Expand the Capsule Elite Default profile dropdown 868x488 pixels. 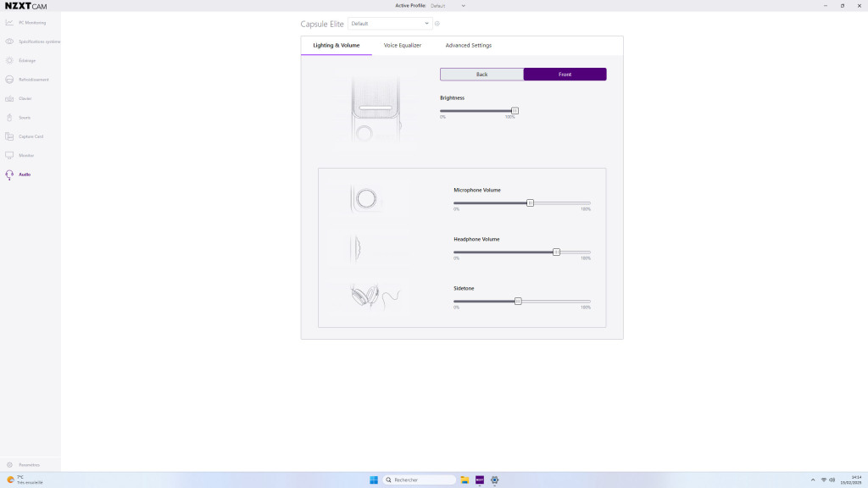pyautogui.click(x=390, y=24)
